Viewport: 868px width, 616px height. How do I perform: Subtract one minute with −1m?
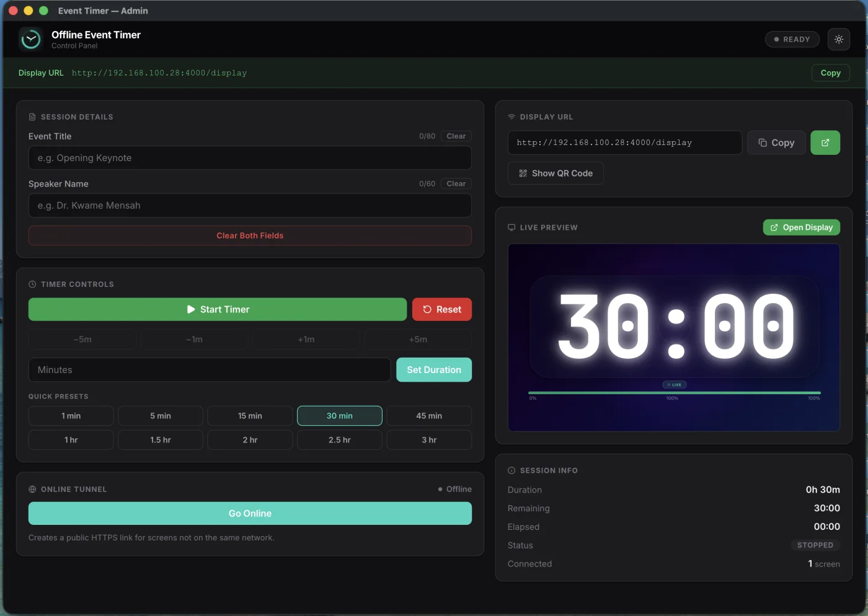[x=194, y=340]
